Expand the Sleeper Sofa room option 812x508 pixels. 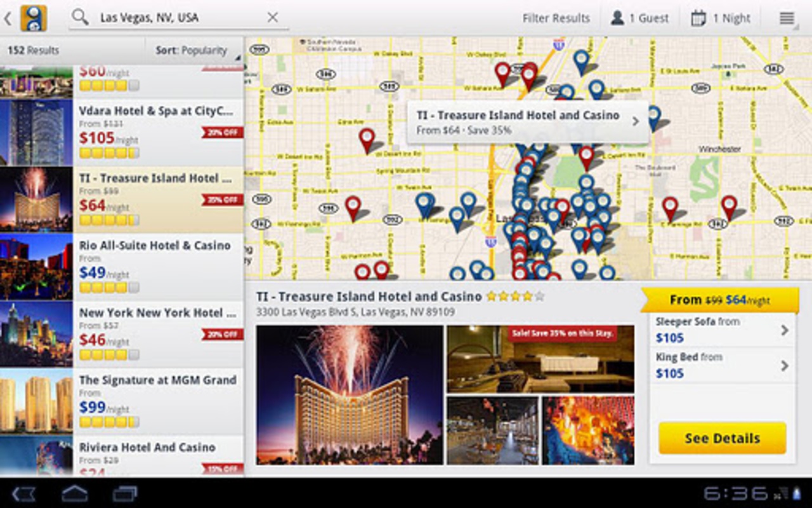723,330
